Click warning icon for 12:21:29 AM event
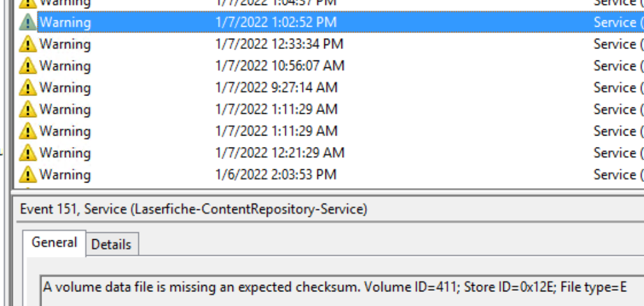 pos(27,153)
